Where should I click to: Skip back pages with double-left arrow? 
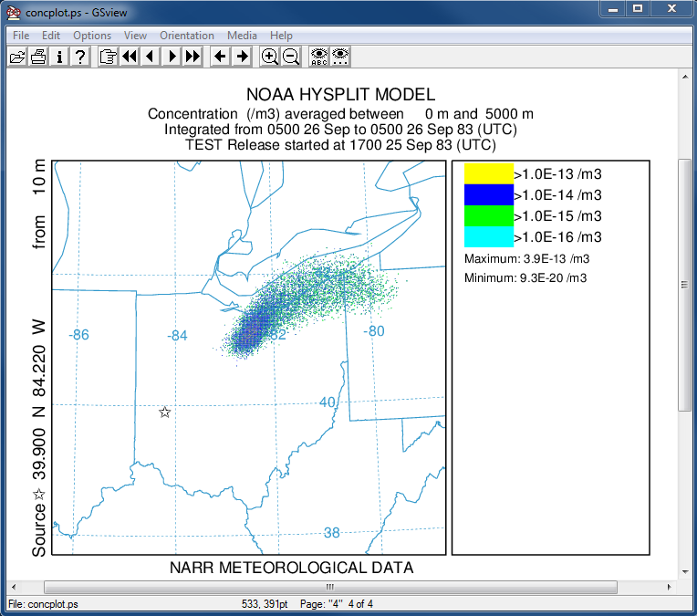(130, 57)
